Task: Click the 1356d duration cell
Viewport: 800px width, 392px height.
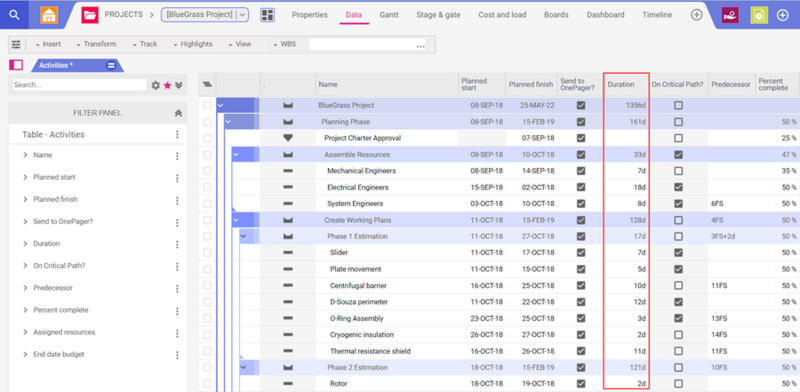Action: [x=626, y=106]
